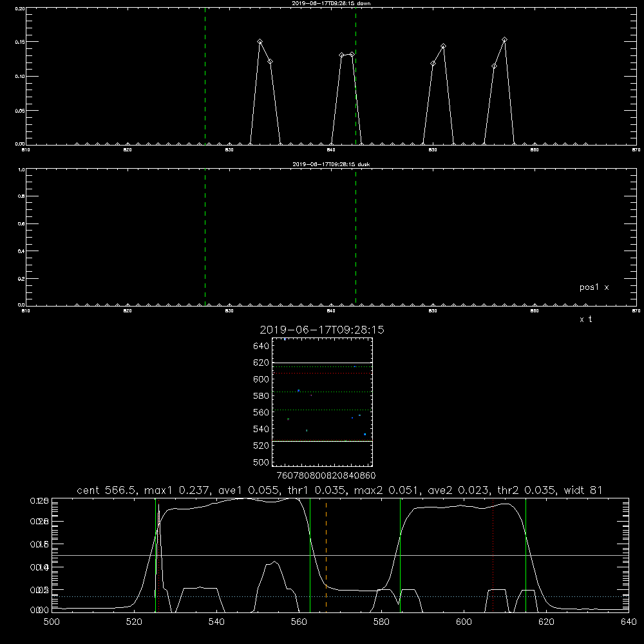
Task: Click the orange dashed center line in bottom plot
Action: pyautogui.click(x=326, y=555)
